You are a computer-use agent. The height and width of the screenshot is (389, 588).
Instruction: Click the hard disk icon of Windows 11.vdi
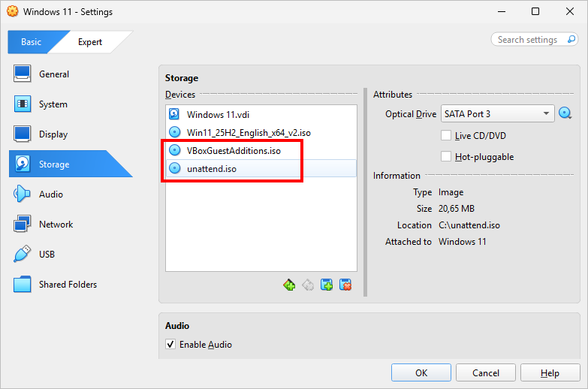point(174,114)
